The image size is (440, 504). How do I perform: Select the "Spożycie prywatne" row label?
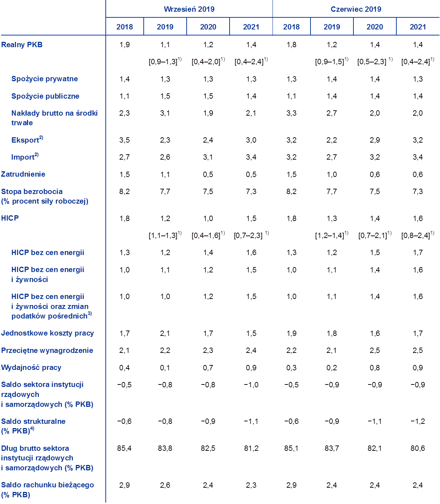click(x=44, y=79)
